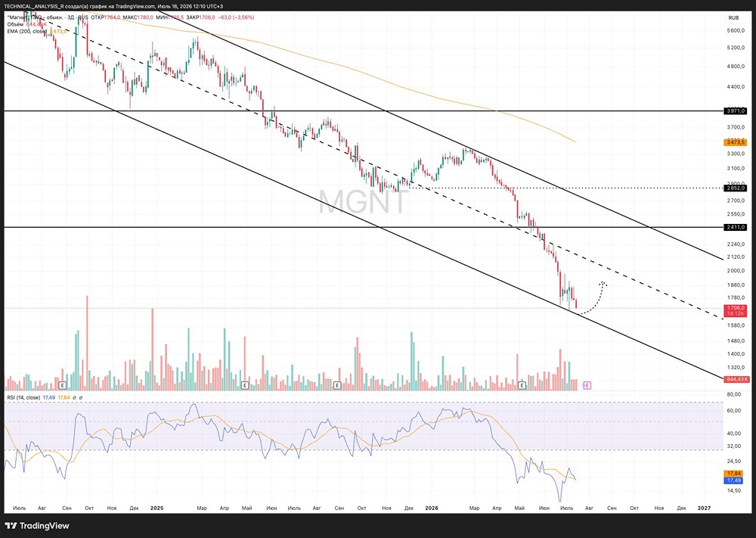This screenshot has width=756, height=538.
Task: Open the earnings marker E above Май 2026
Action: tap(521, 385)
